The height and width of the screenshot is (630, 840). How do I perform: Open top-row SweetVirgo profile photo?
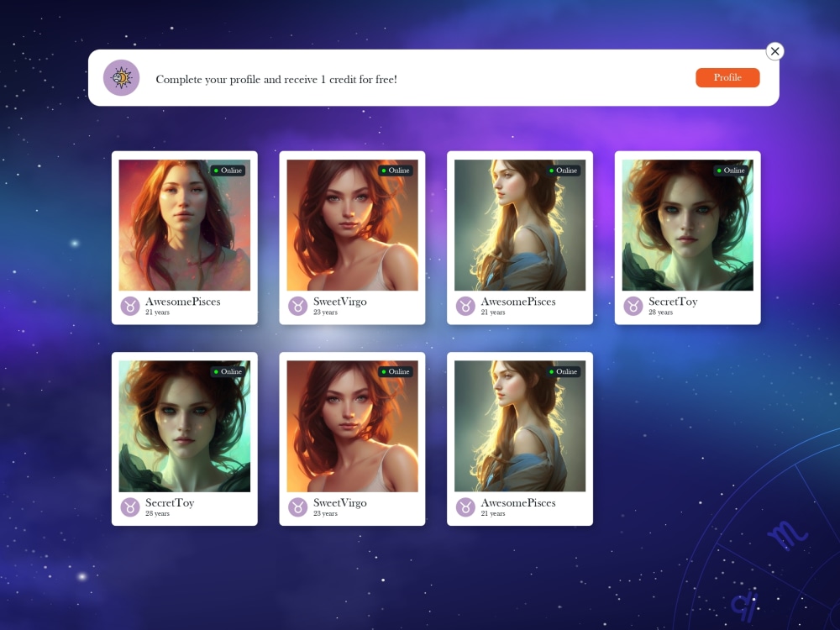tap(352, 225)
